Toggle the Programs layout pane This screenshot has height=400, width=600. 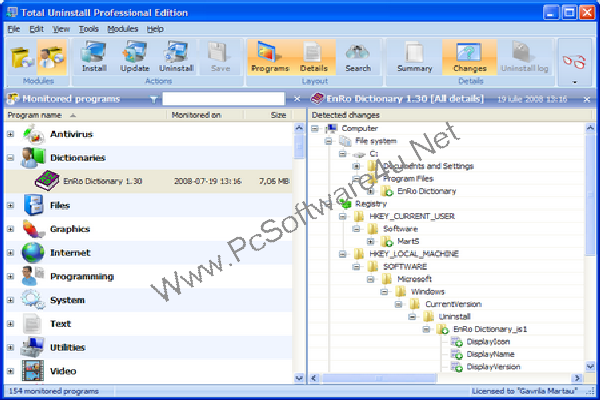(270, 57)
